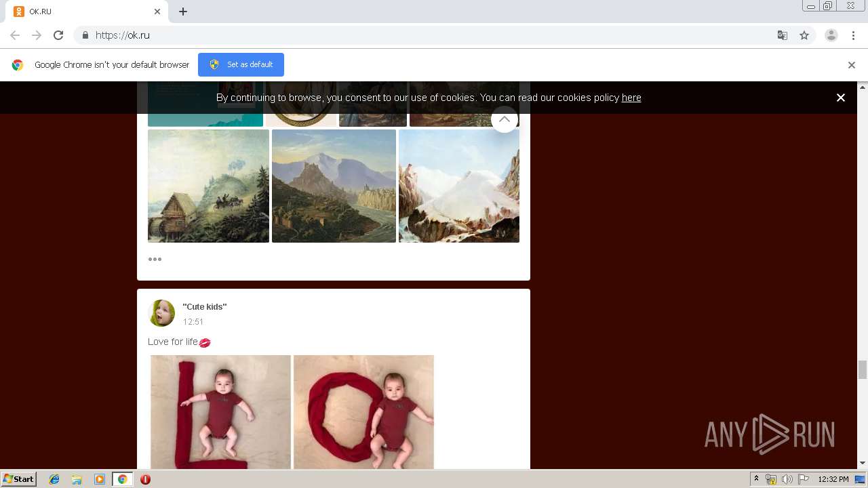Image resolution: width=868 pixels, height=488 pixels.
Task: Click the scroll-to-top round arrow button
Action: pos(505,119)
